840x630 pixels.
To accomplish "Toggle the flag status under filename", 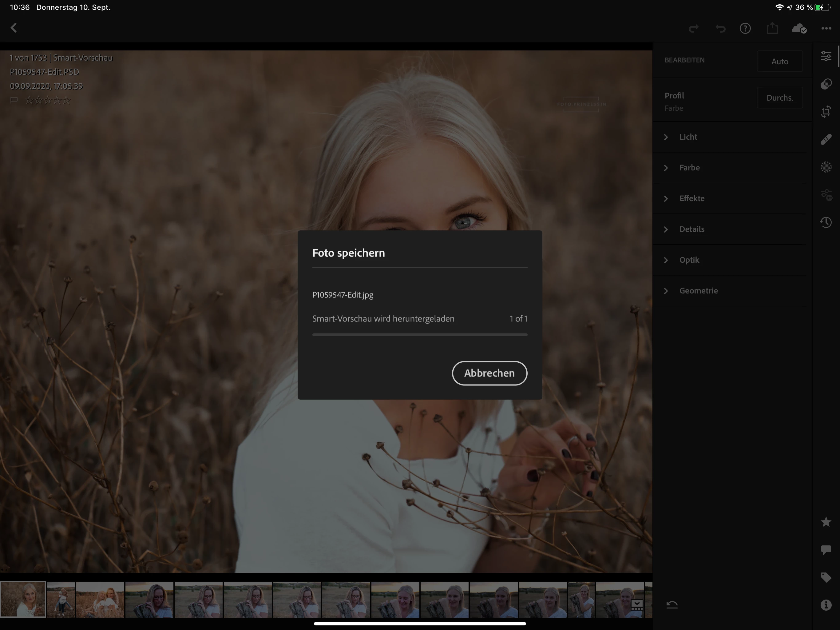I will pos(14,100).
